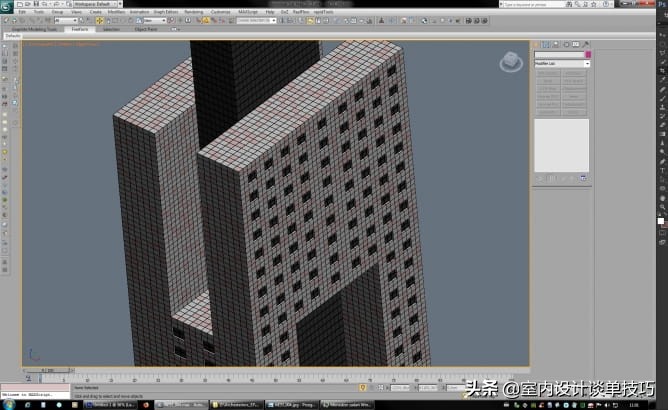
Task: Open the Utilities command panel tab
Action: pyautogui.click(x=587, y=44)
